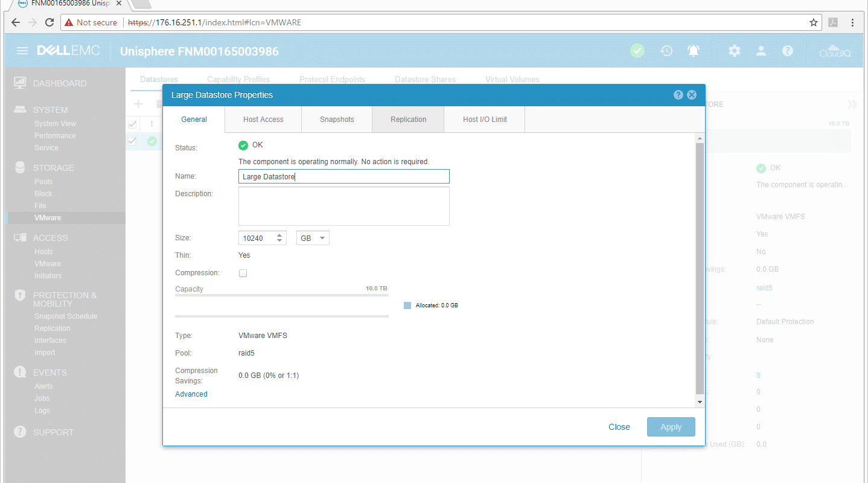The width and height of the screenshot is (868, 483).
Task: Open the Datastore Shares tab
Action: 425,79
